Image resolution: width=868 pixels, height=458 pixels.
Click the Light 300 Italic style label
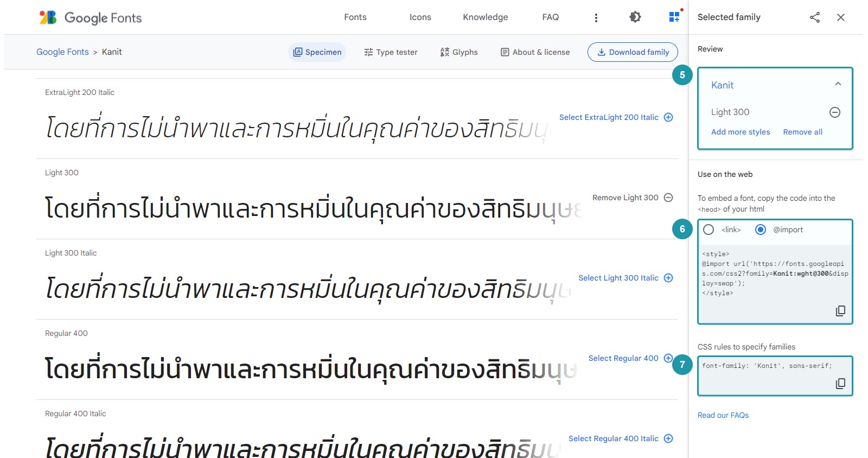[x=71, y=253]
